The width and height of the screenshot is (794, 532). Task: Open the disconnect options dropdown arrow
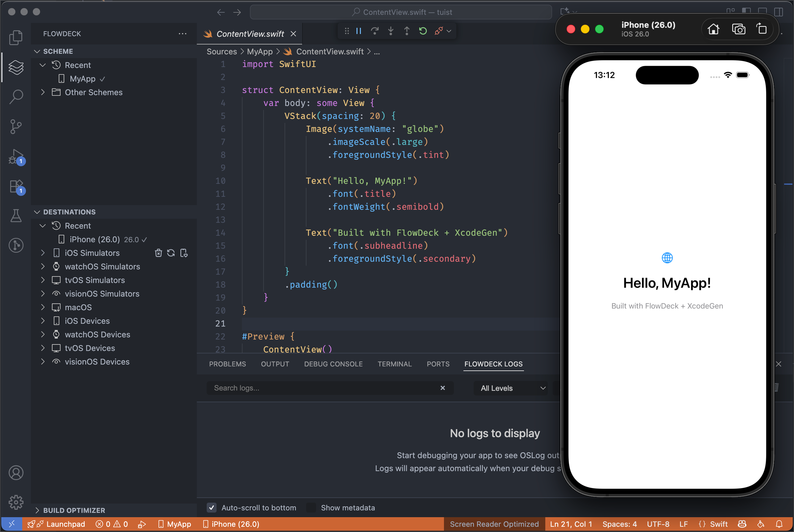click(x=449, y=31)
